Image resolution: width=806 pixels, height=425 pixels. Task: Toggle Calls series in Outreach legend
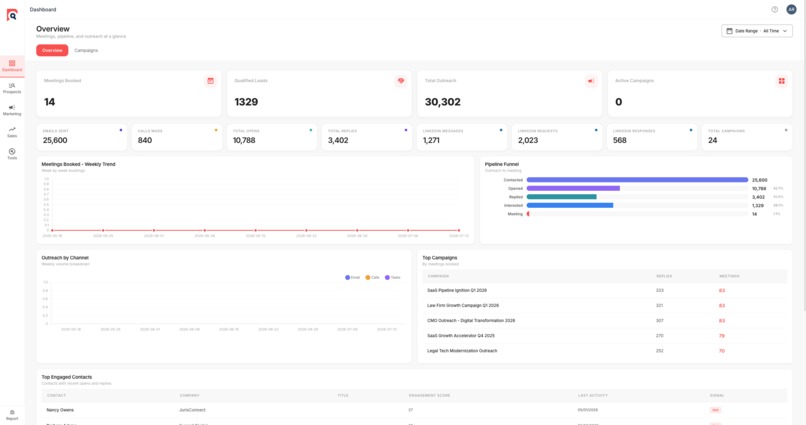[x=372, y=278]
